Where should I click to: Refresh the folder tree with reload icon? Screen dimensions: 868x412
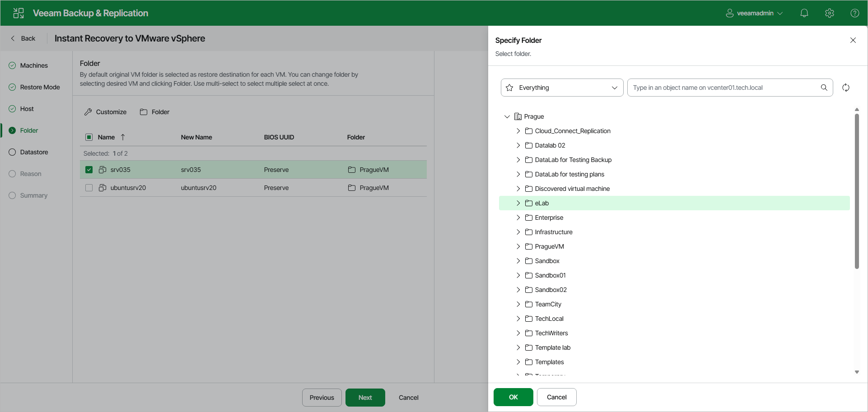(845, 88)
